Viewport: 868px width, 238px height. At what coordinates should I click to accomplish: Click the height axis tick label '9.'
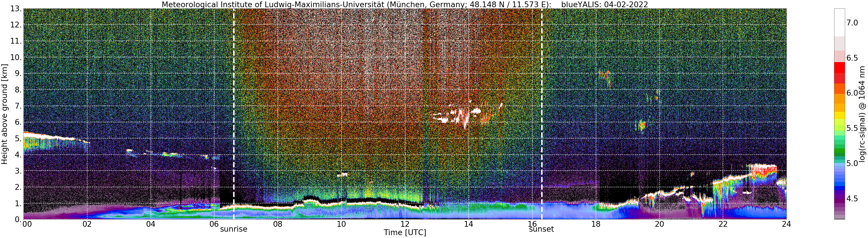point(18,73)
